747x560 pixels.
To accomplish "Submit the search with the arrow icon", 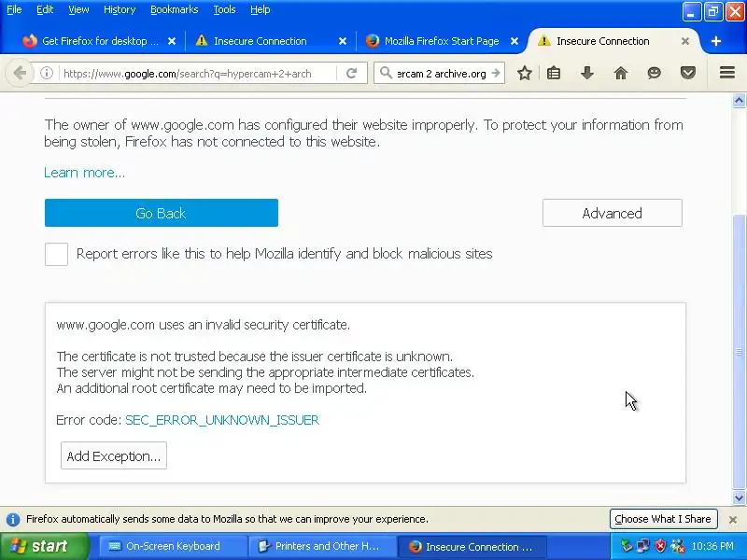I will [x=496, y=74].
